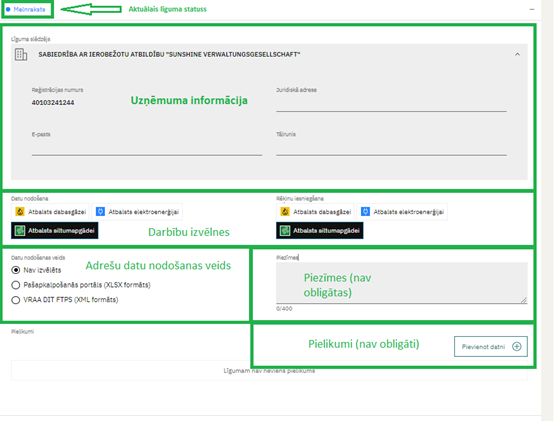The image size is (554, 421).
Task: Click the 0/400 character counter
Action: click(x=284, y=309)
